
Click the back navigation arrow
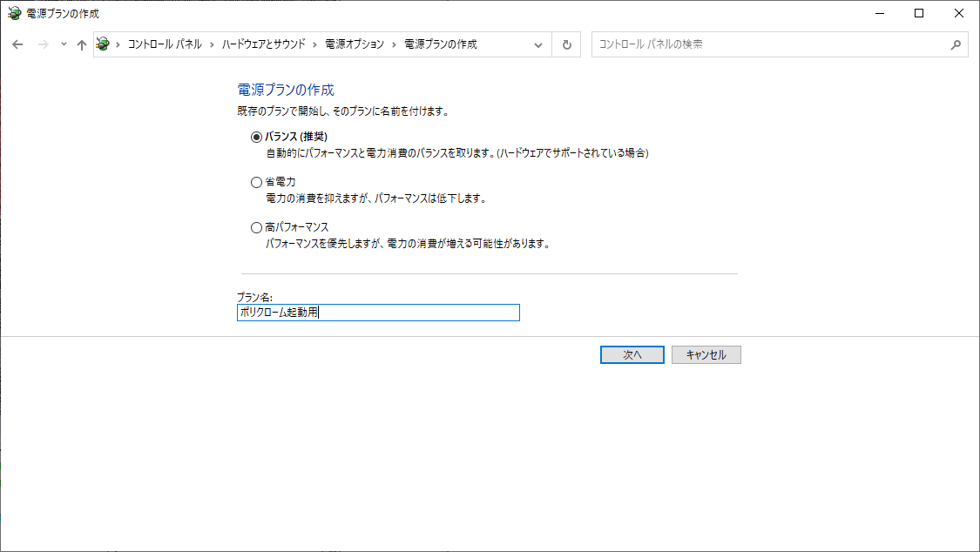click(x=17, y=44)
